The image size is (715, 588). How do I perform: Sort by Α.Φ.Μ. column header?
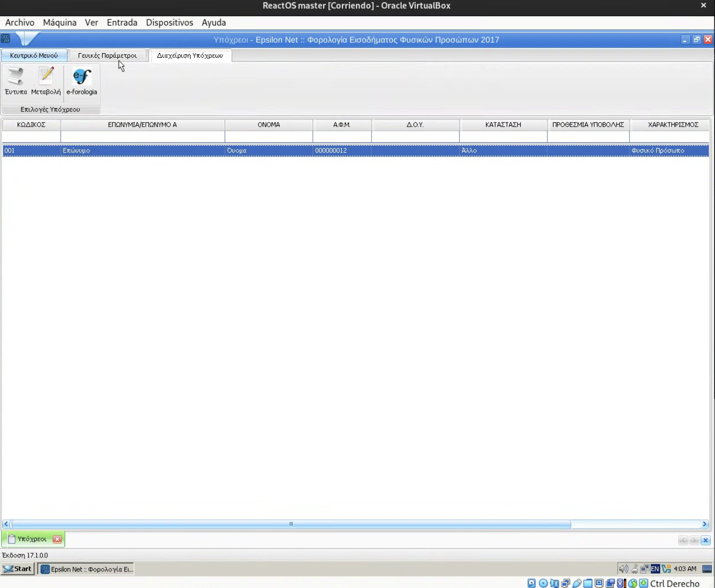coord(342,125)
